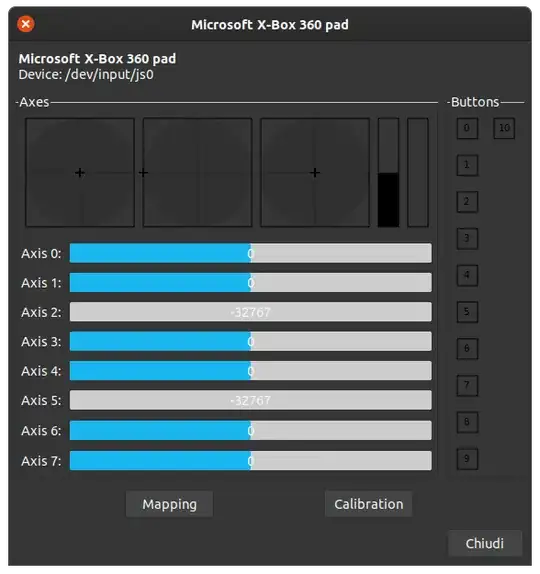Click the Axis 4 progress bar
540x574 pixels.
pos(251,371)
